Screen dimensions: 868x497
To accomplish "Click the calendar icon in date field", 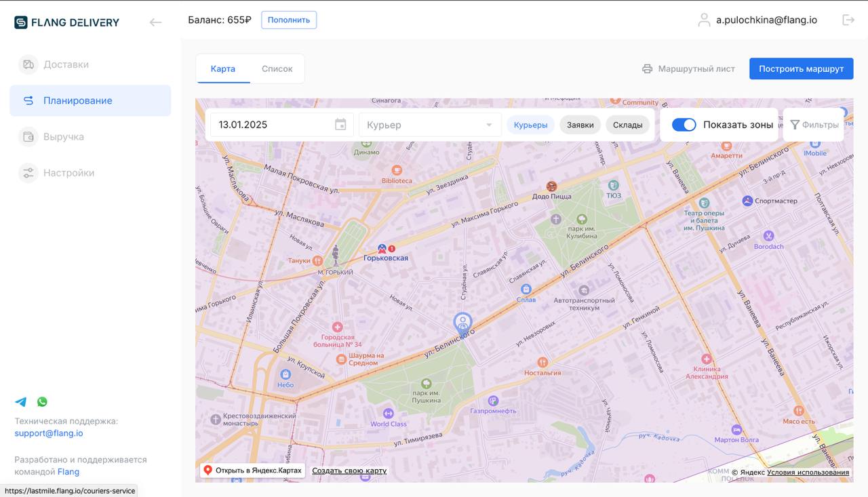I will pos(340,125).
